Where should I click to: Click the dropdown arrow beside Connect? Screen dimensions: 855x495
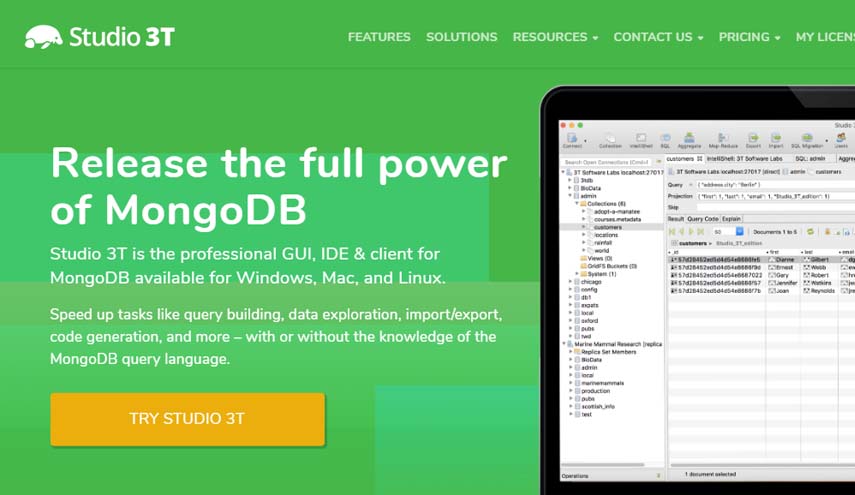pyautogui.click(x=585, y=141)
